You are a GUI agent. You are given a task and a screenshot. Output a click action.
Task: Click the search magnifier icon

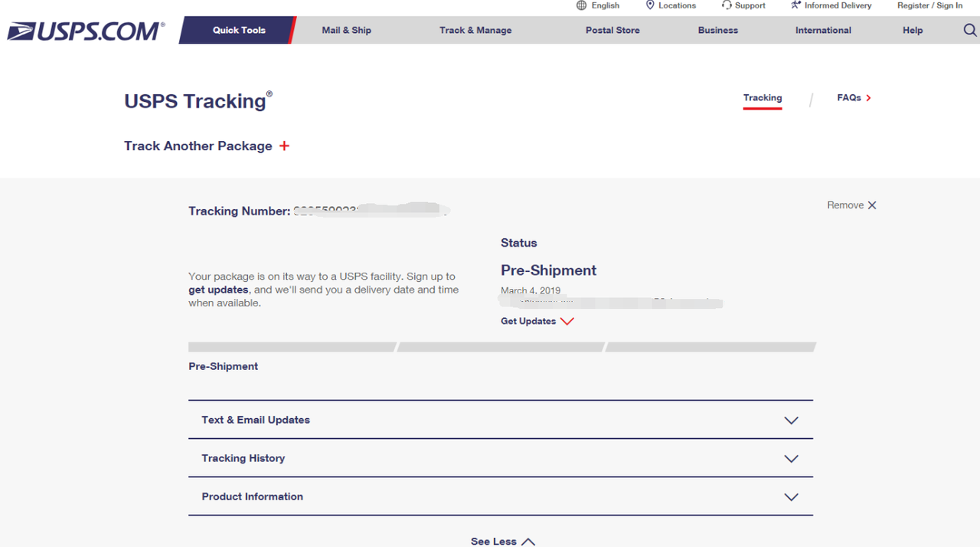click(x=970, y=31)
